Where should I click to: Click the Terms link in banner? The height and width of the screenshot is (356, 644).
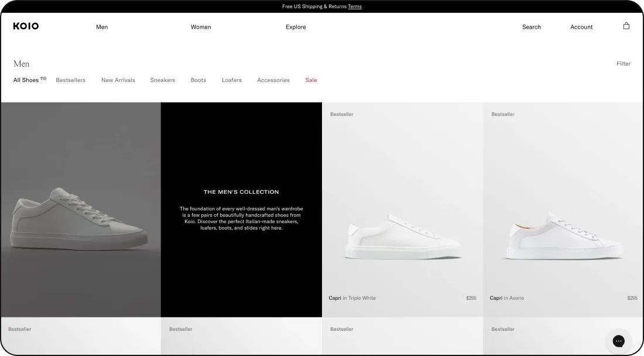click(355, 6)
